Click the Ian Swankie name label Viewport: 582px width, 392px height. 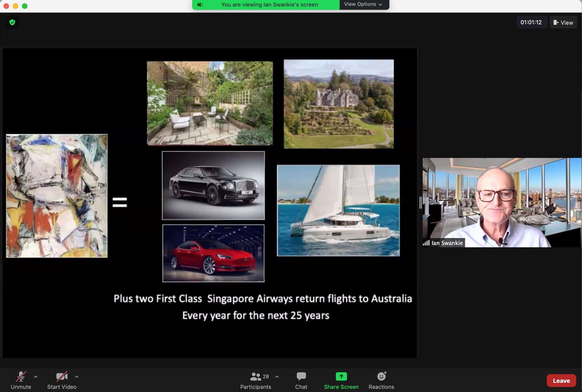[447, 243]
